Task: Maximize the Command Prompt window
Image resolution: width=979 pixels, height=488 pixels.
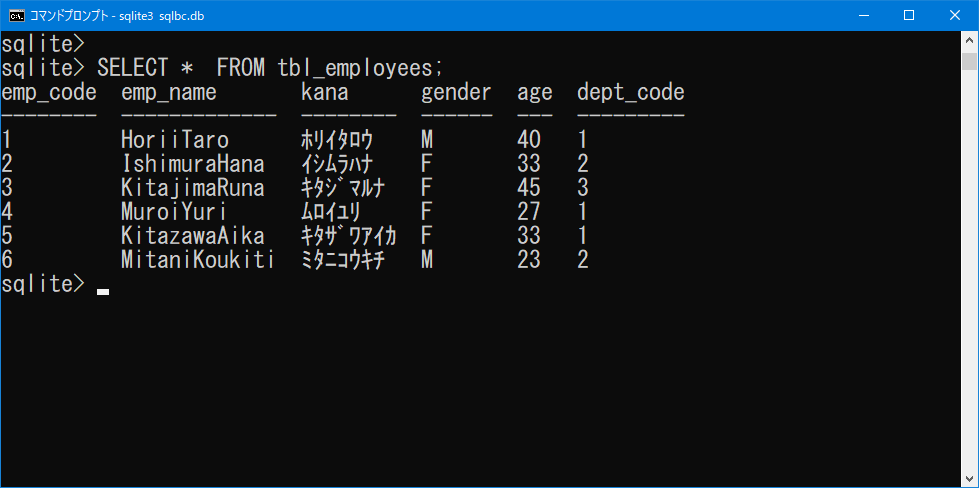Action: (909, 16)
